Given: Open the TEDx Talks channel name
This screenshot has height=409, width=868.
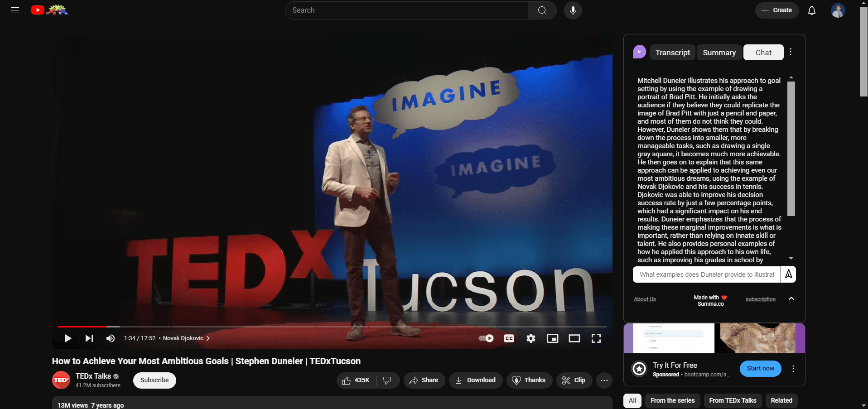Looking at the screenshot, I should [x=93, y=376].
